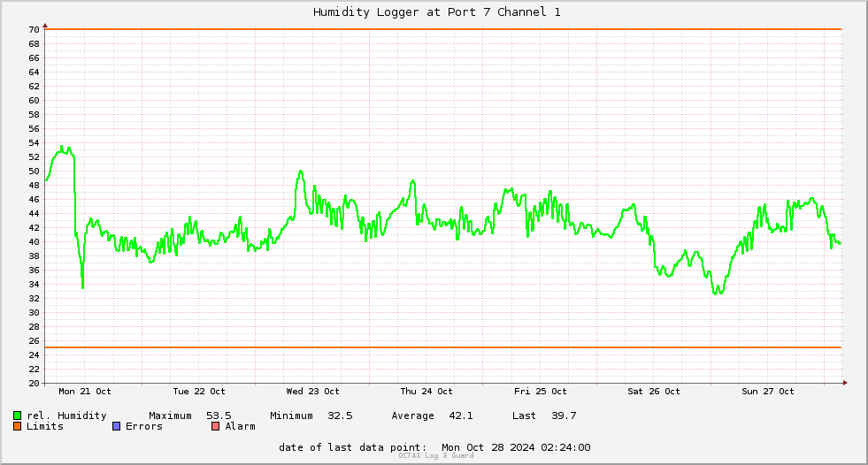The width and height of the screenshot is (868, 465).
Task: Click the 'Minimum' statistic label
Action: pos(291,415)
